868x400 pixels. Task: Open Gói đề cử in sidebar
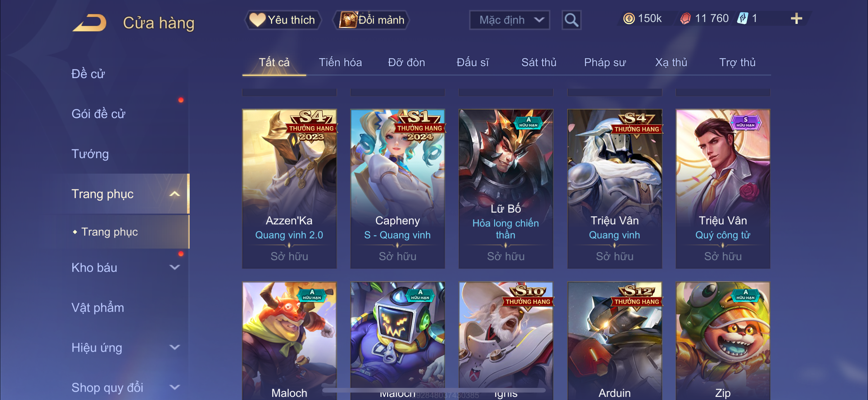pyautogui.click(x=98, y=114)
